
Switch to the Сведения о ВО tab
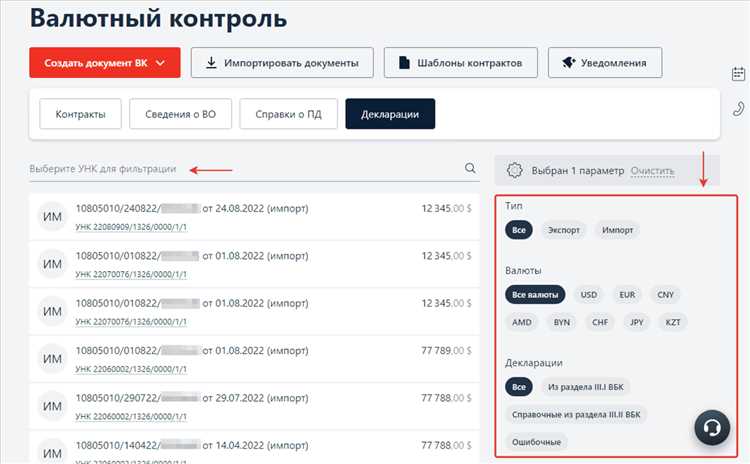[180, 114]
